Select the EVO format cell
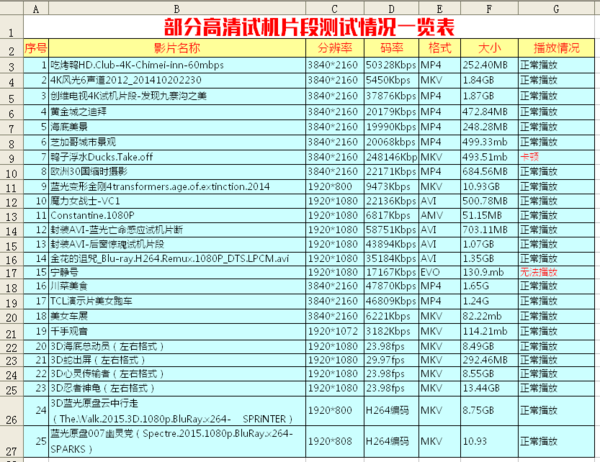 tap(440, 273)
